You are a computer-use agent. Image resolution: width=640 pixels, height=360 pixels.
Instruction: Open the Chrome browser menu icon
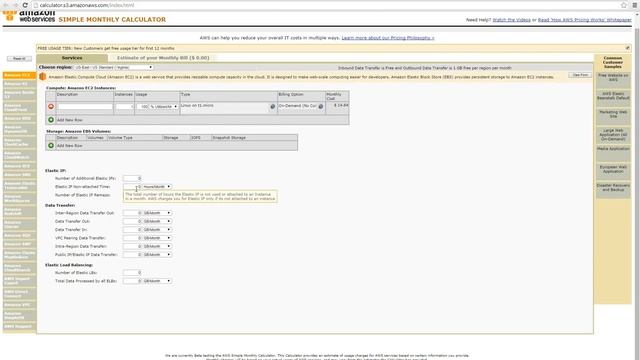click(635, 5)
